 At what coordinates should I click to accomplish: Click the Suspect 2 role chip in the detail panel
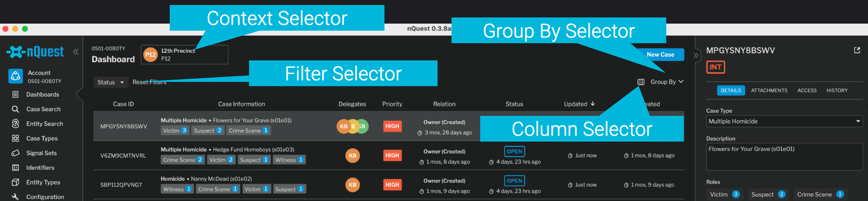[x=768, y=194]
